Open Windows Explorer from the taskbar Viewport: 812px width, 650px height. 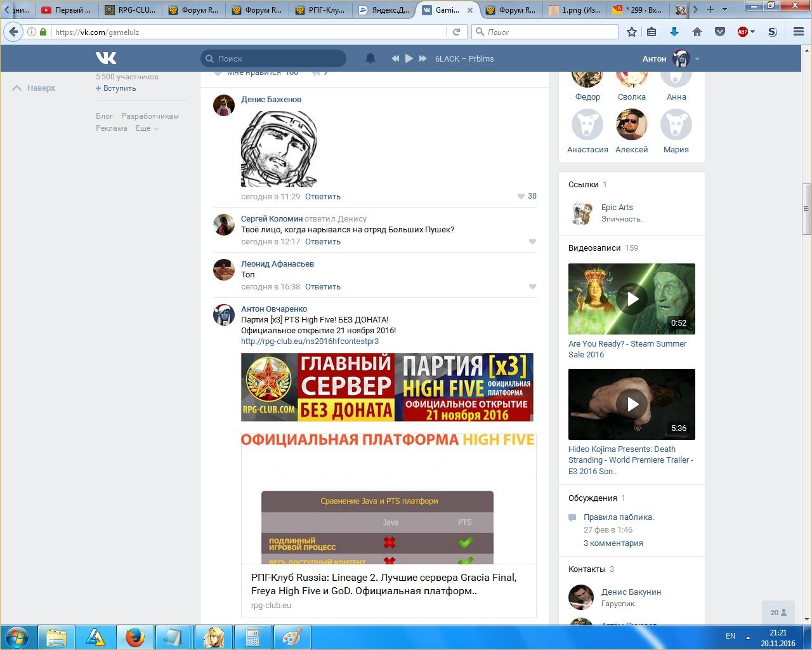(56, 637)
